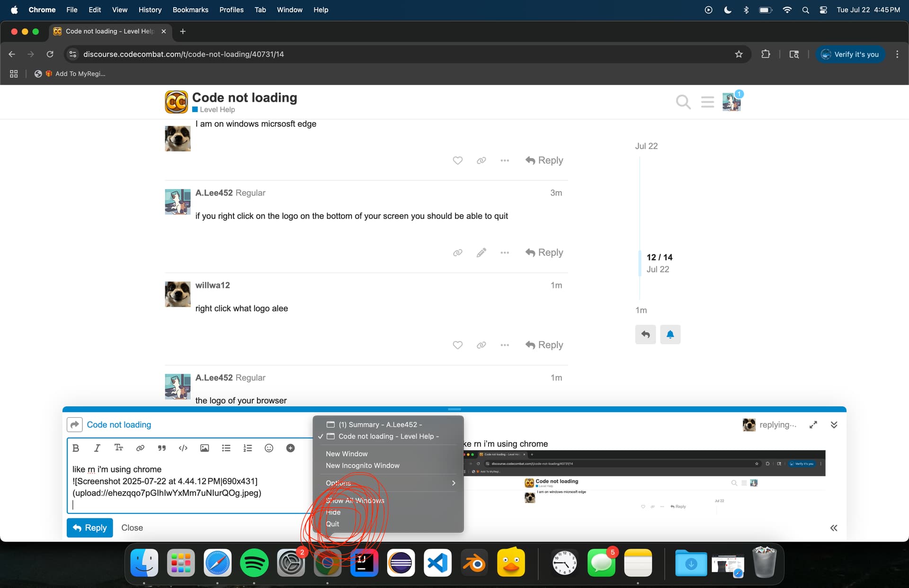The image size is (909, 588).
Task: Insert preformatted code in composer
Action: pyautogui.click(x=183, y=448)
